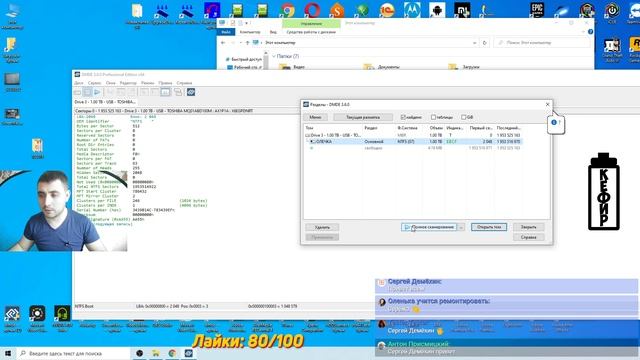Image resolution: width=640 pixels, height=360 pixels.
Task: Click the Explorer search field
Action: pos(542,43)
